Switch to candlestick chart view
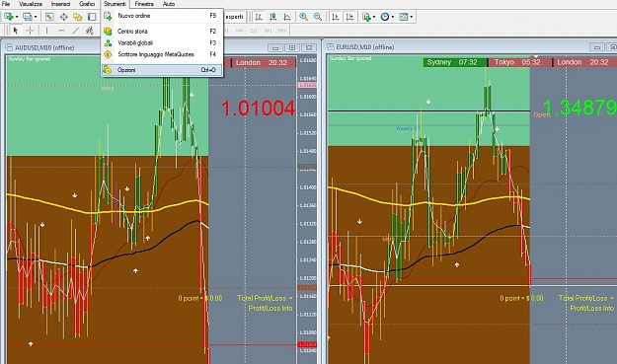Image resolution: width=617 pixels, height=364 pixels. point(272,17)
